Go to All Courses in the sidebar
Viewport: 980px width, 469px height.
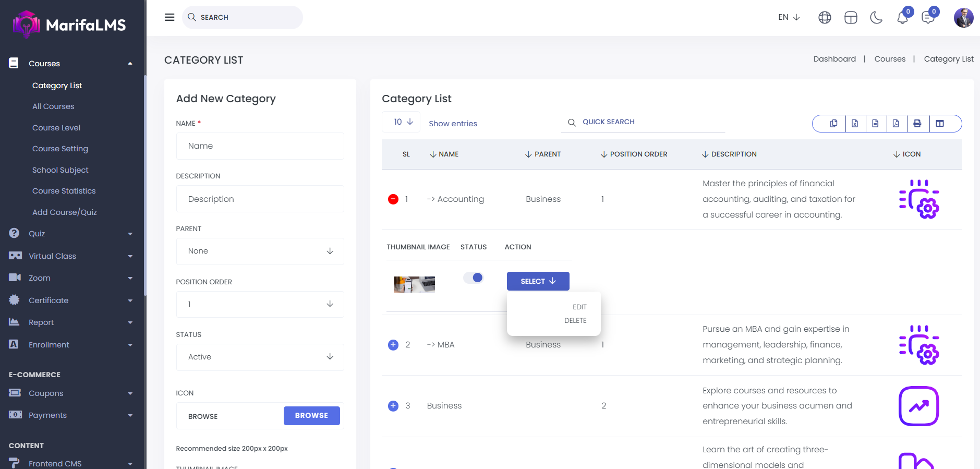point(53,106)
